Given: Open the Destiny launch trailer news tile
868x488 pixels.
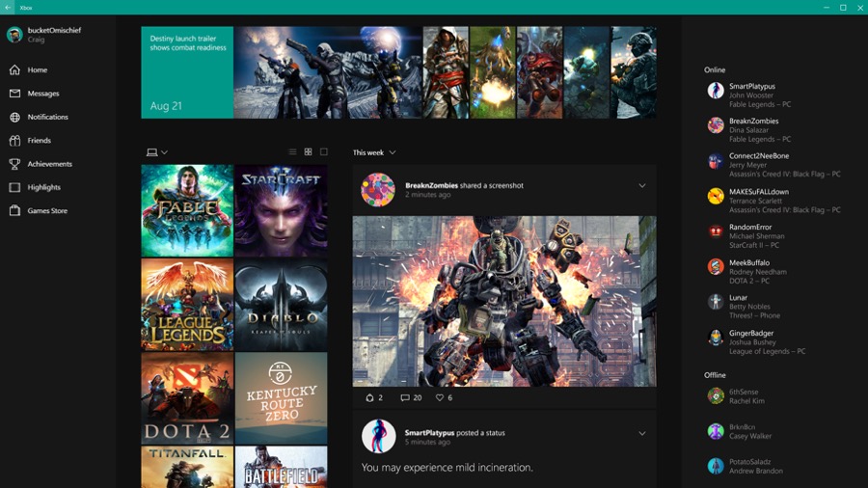Looking at the screenshot, I should (187, 72).
